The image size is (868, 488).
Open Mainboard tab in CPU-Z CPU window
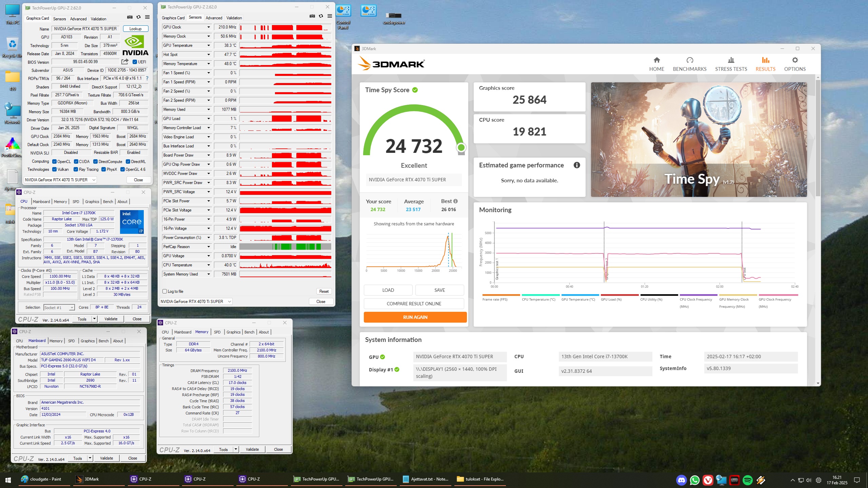pyautogui.click(x=41, y=201)
